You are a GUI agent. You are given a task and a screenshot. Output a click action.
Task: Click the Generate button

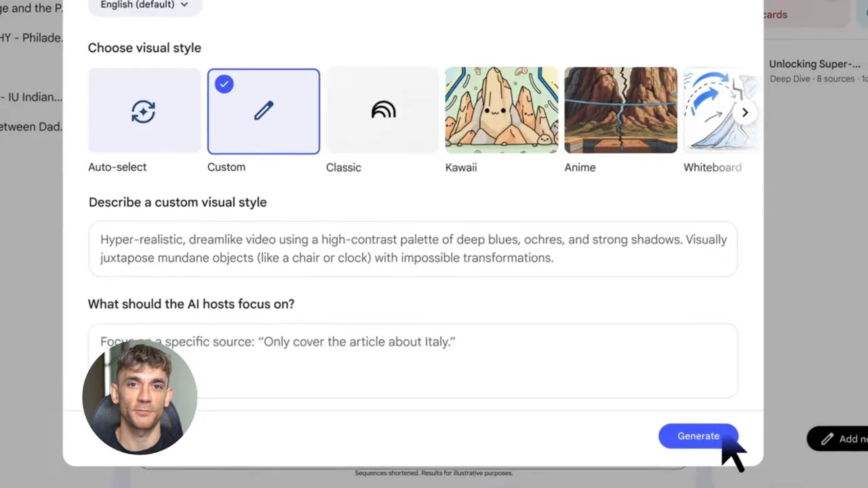698,436
